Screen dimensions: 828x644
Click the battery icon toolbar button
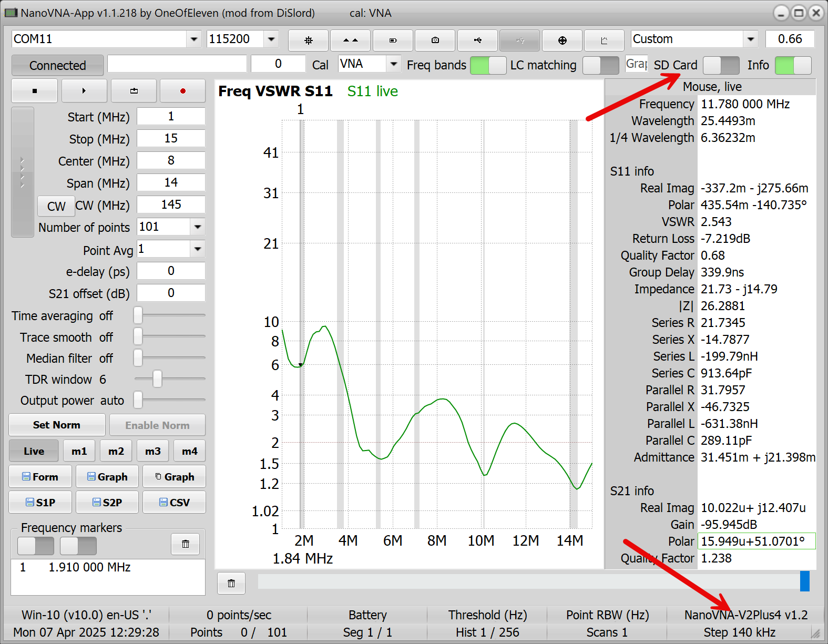tap(393, 40)
